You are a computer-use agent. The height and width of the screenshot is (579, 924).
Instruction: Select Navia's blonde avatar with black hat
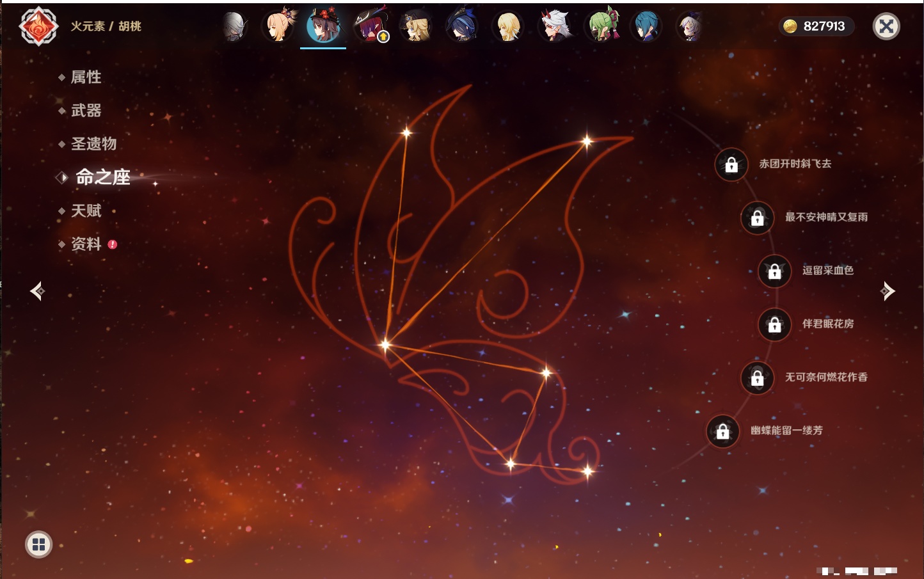[x=415, y=26]
